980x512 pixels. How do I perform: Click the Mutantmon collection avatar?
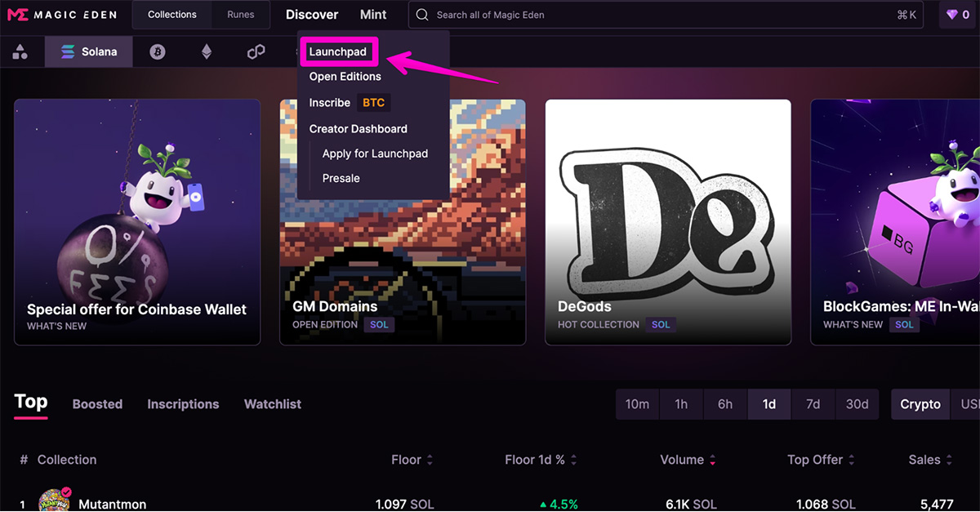[x=55, y=502]
